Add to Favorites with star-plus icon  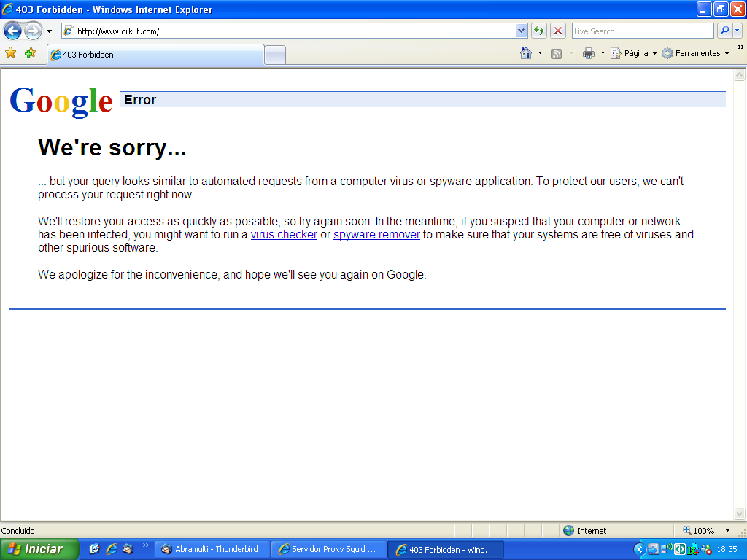click(30, 52)
